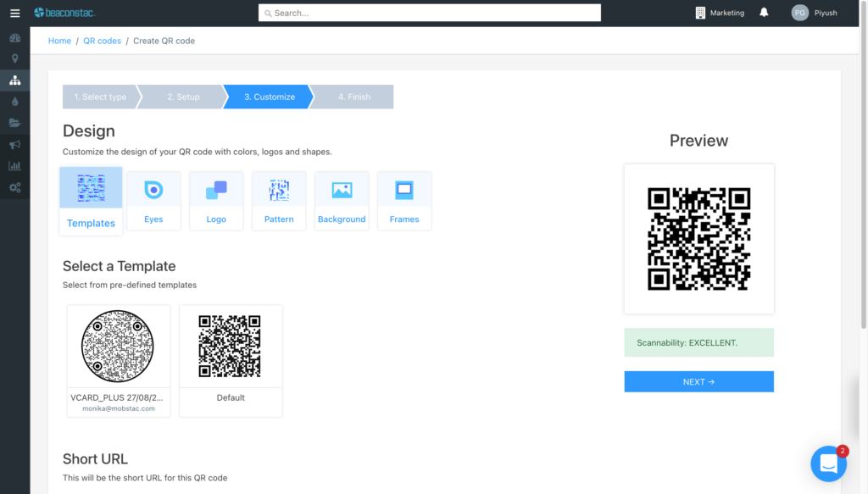Open the Piyush account menu
This screenshot has height=494, width=868.
pos(815,12)
